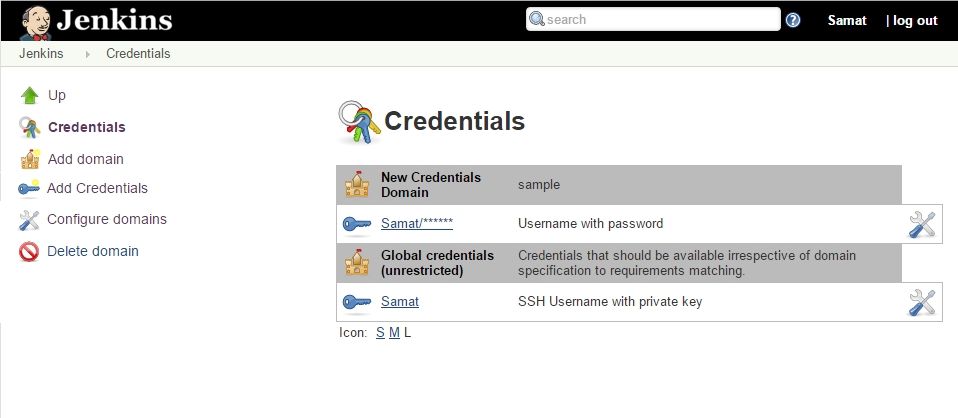
Task: Open the search help question mark icon
Action: pos(793,20)
